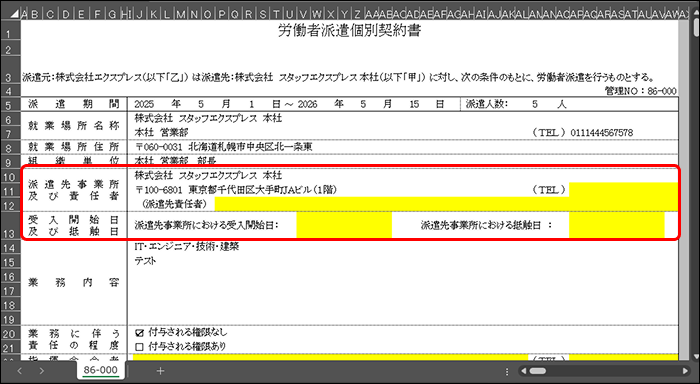Click the IT・エンジニア・技術・建築 cell
700x384 pixels.
[x=187, y=246]
